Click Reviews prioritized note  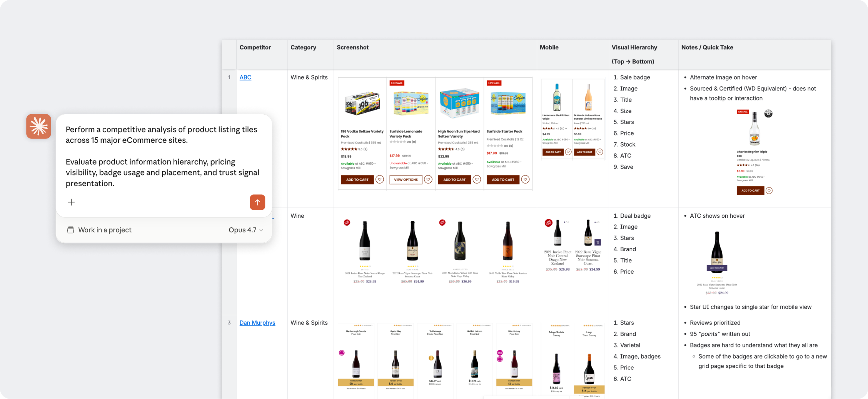click(x=715, y=323)
